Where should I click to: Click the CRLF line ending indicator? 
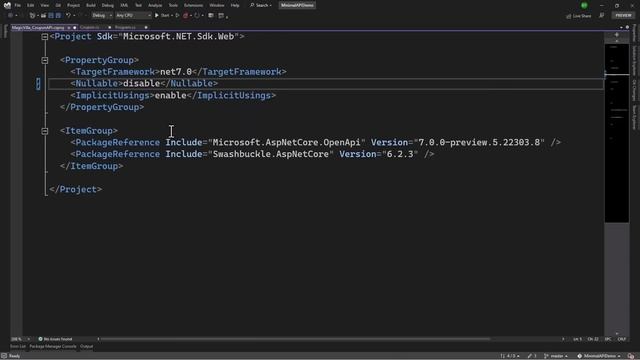tap(622, 339)
